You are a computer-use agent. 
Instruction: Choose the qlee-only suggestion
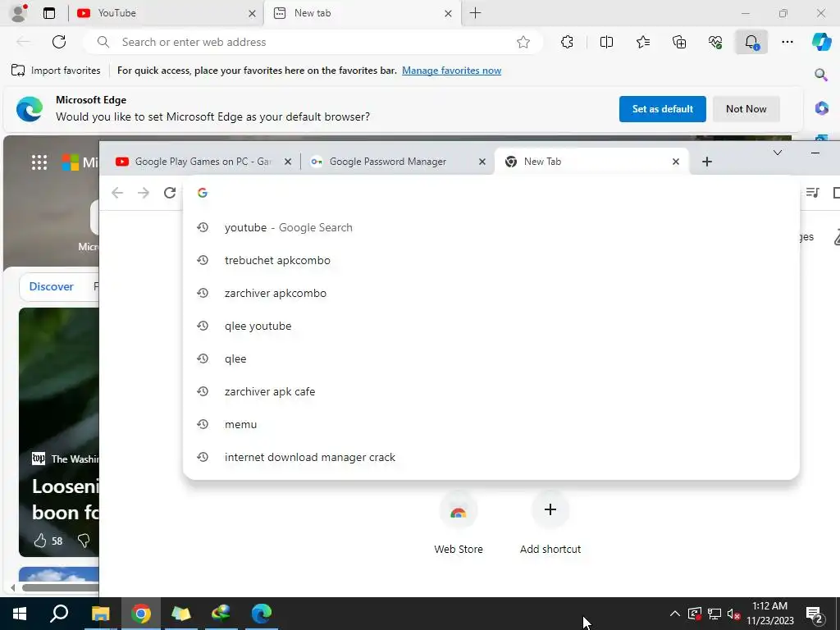[x=491, y=359]
